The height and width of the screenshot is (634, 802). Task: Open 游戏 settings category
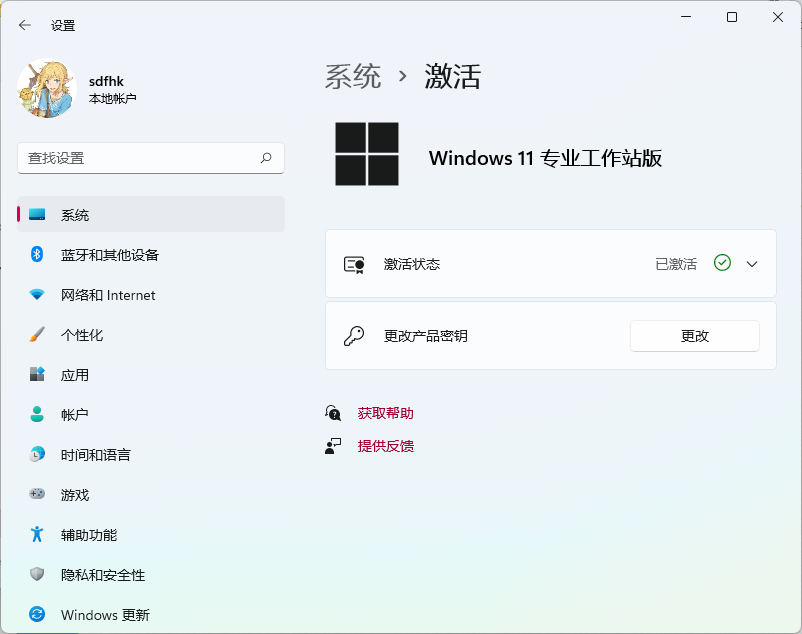pos(151,494)
